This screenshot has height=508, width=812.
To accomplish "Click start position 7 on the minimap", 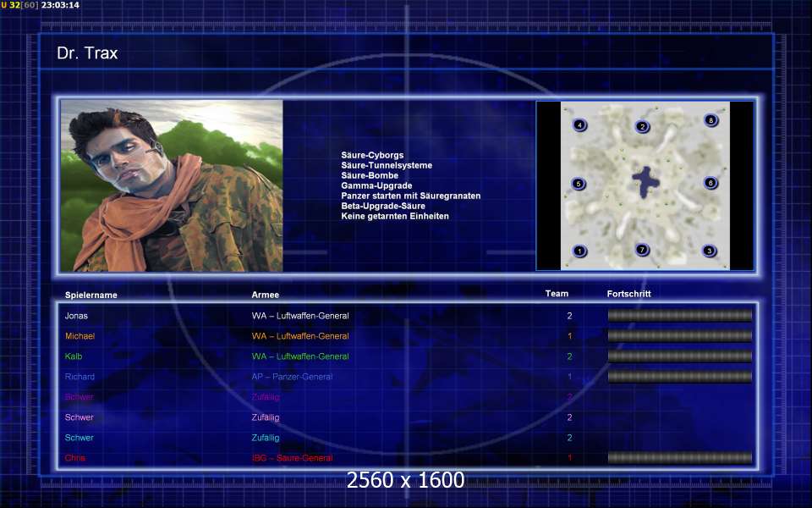I will tap(642, 250).
